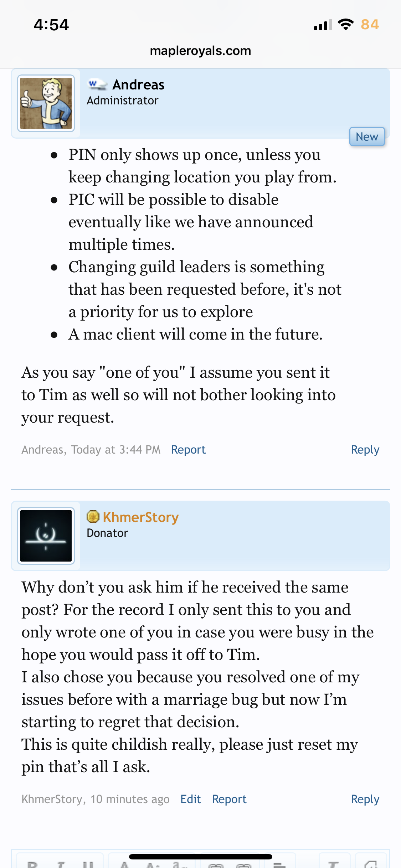Tap the mapleroyals.com address bar
Screen dimensions: 401x868
pos(200,51)
